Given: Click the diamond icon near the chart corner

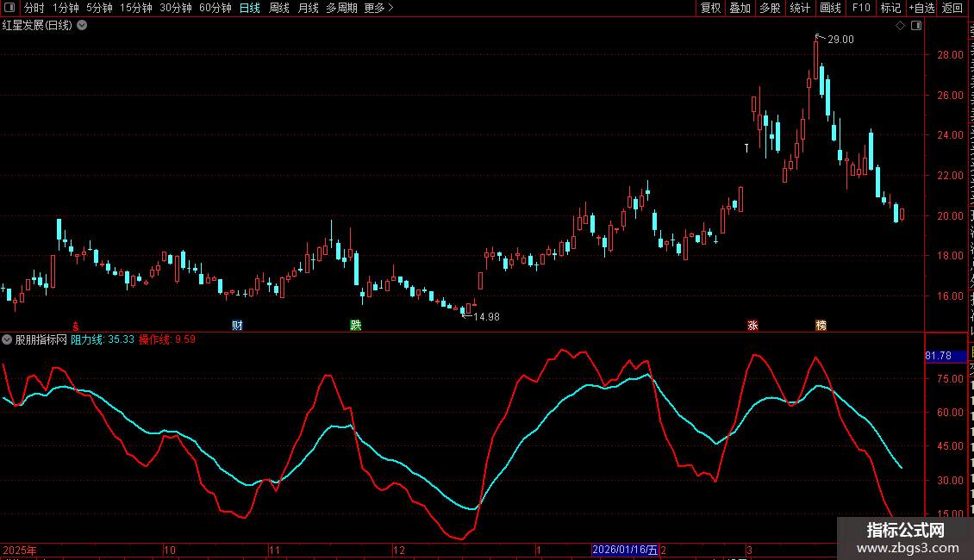Looking at the screenshot, I should 900,26.
